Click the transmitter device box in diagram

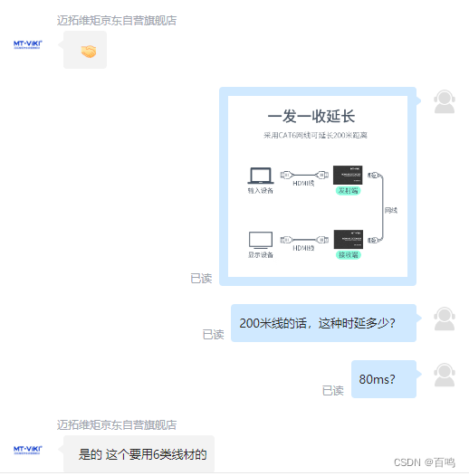tap(348, 176)
